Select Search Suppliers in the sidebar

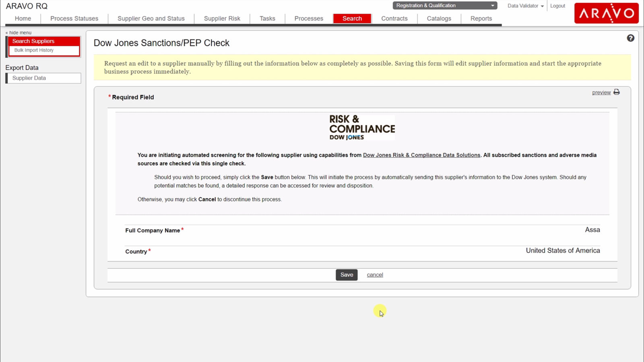(33, 41)
